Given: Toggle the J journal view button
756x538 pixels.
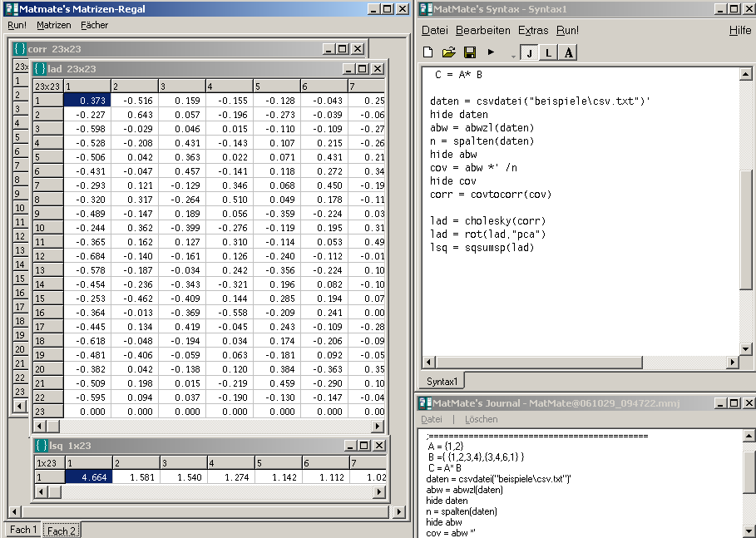Looking at the screenshot, I should (530, 52).
